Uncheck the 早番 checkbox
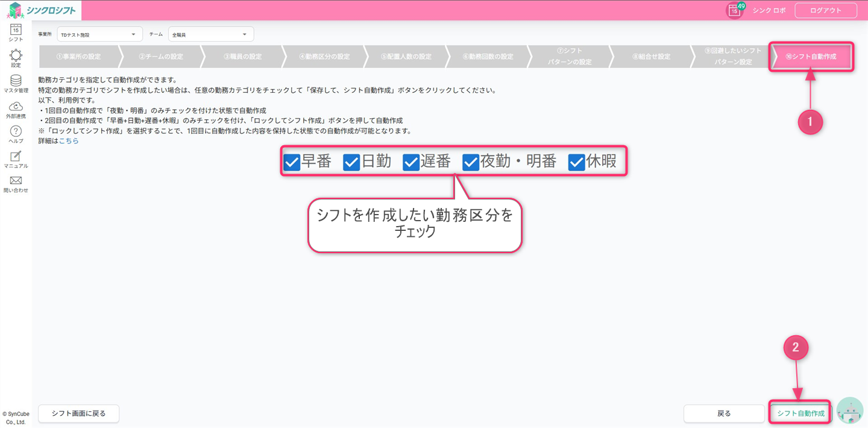This screenshot has width=868, height=428. click(292, 162)
